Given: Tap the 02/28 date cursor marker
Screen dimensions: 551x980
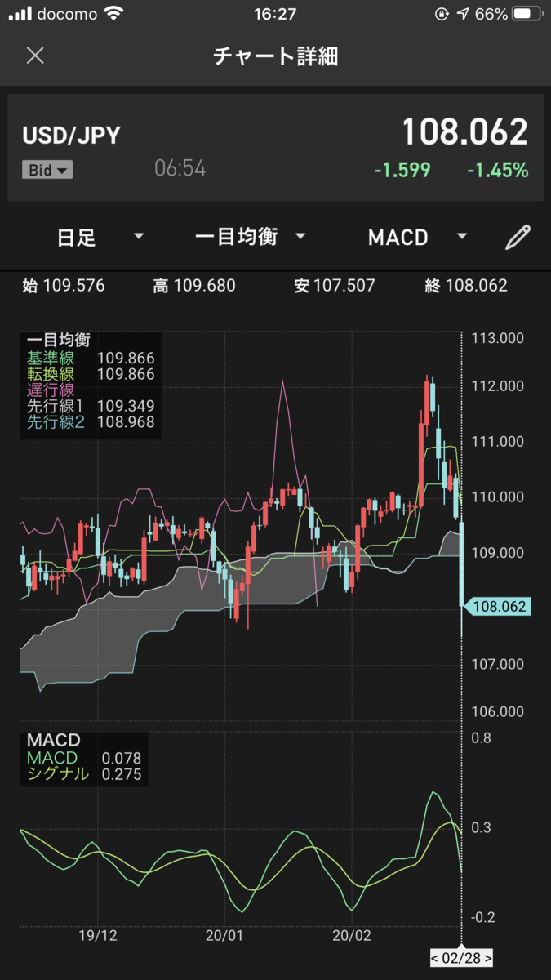Looking at the screenshot, I should click(462, 957).
